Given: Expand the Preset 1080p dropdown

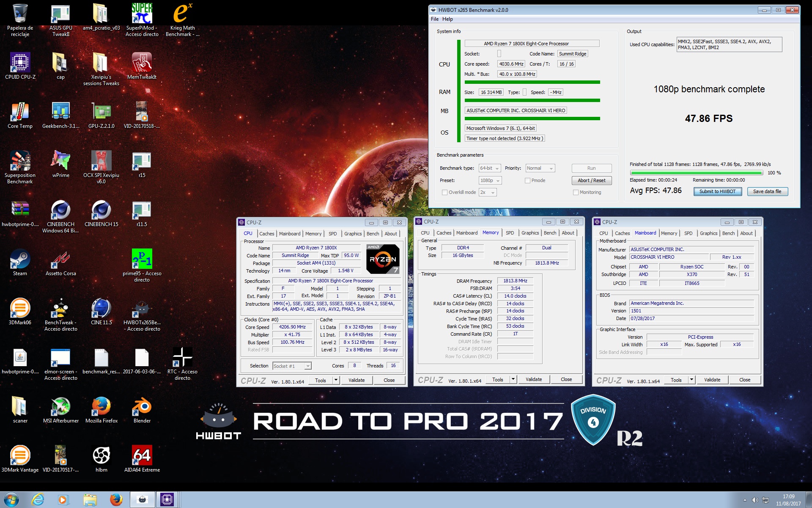Looking at the screenshot, I should pos(490,180).
